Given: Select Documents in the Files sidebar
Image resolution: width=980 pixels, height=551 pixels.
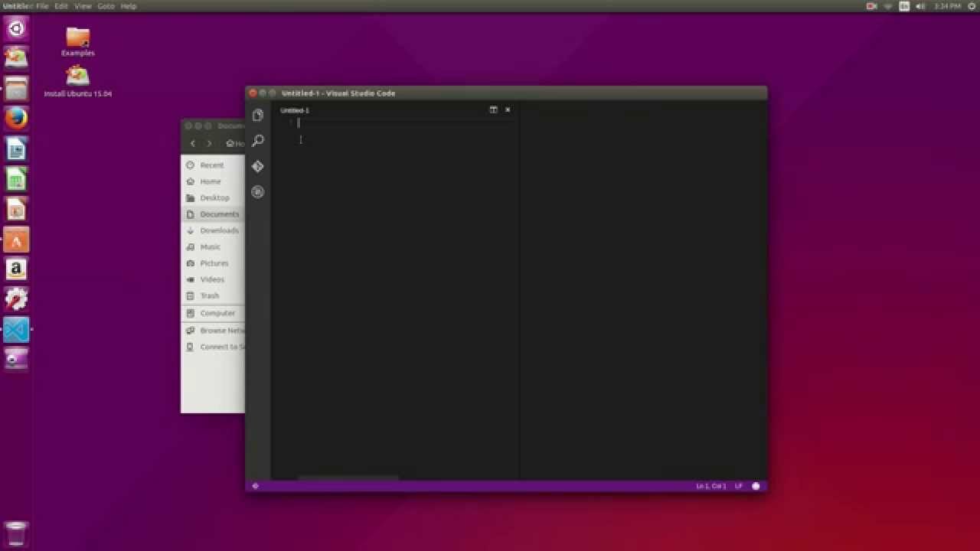Looking at the screenshot, I should [x=213, y=214].
